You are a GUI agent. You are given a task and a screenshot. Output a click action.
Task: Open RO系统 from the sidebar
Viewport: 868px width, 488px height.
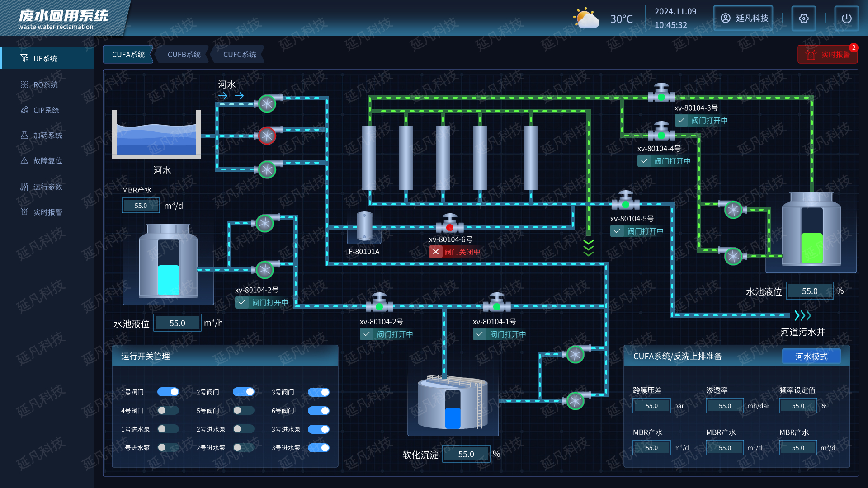(x=45, y=85)
